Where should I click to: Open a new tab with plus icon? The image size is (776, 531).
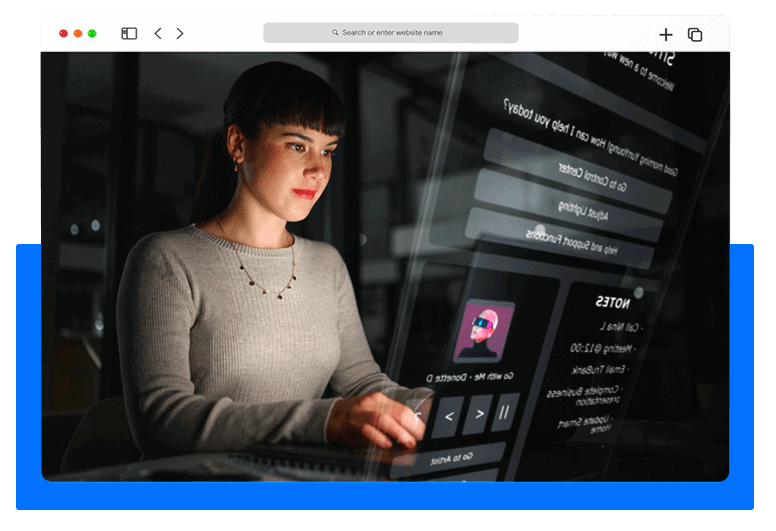(666, 34)
